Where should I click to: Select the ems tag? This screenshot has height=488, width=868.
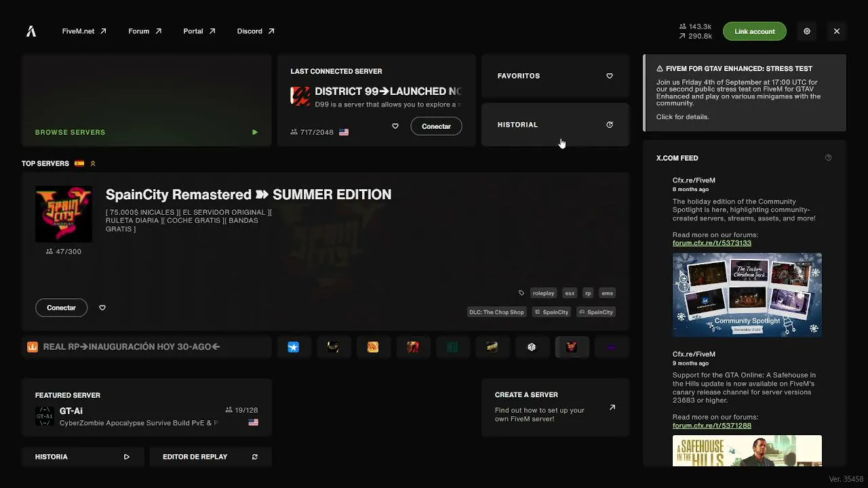coord(607,293)
